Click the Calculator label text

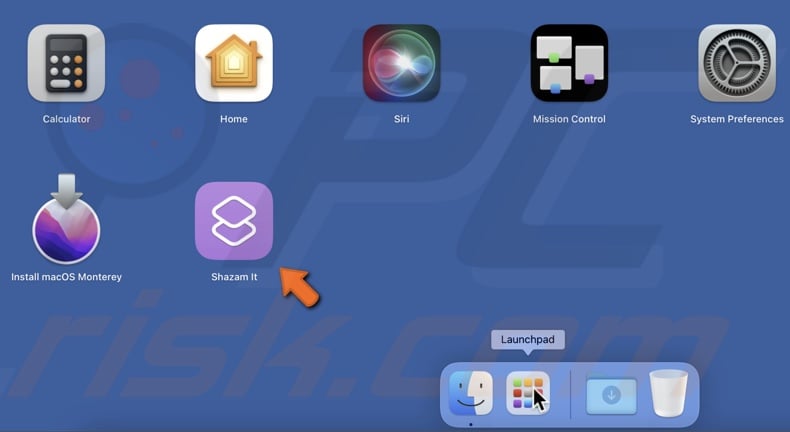(66, 119)
